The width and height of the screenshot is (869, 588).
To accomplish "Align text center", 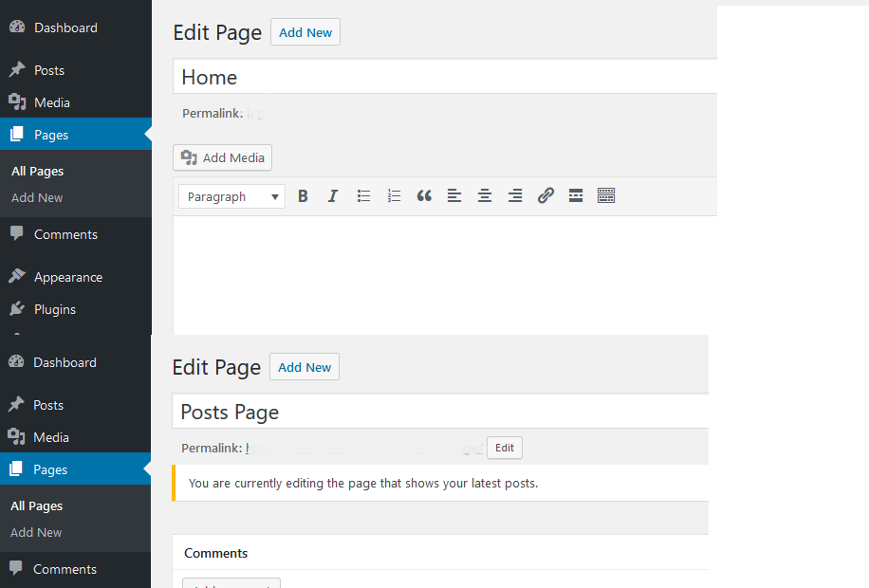I will (485, 195).
